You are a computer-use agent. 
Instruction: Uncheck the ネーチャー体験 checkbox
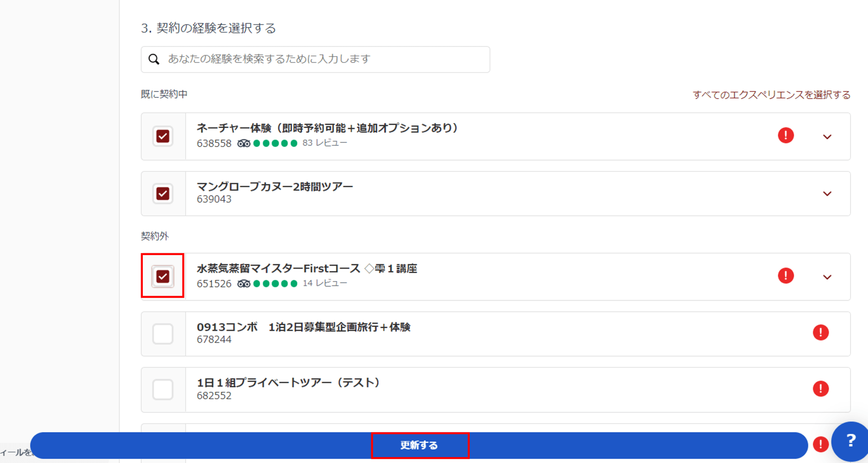pyautogui.click(x=163, y=136)
